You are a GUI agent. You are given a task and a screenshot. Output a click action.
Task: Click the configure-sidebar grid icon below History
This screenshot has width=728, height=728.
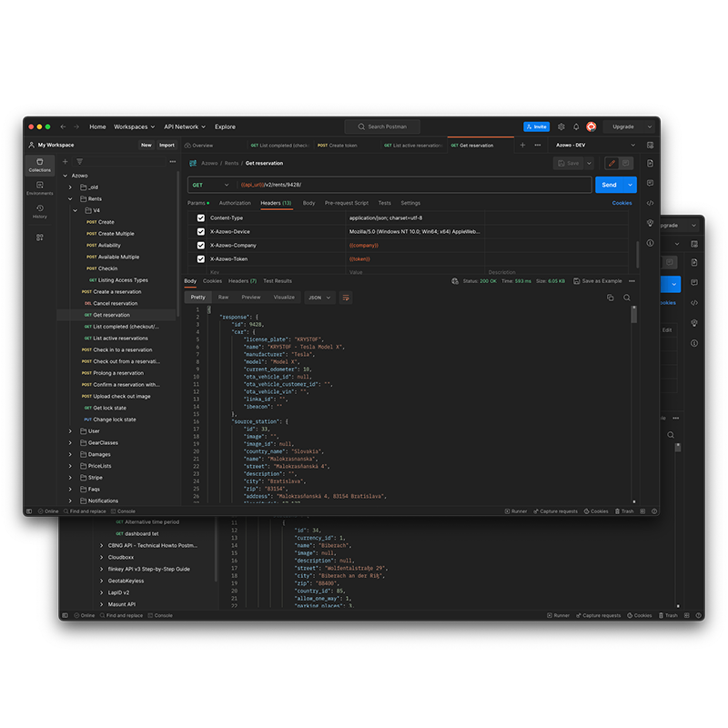click(40, 238)
